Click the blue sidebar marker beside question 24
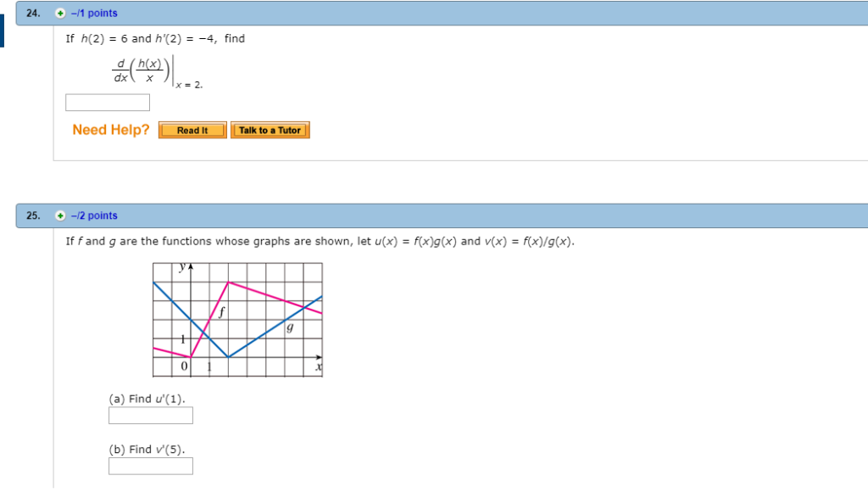The height and width of the screenshot is (498, 868). click(x=3, y=30)
